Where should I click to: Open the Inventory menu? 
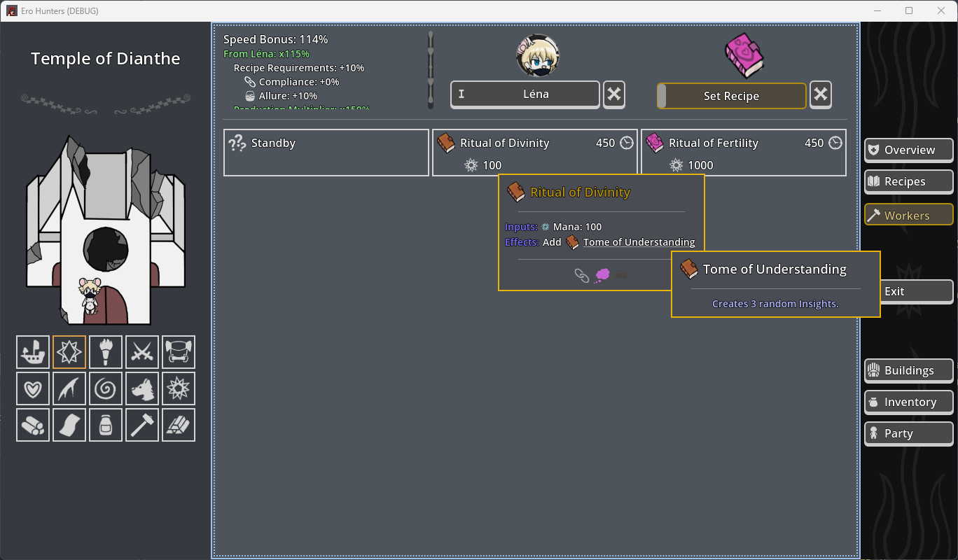909,402
